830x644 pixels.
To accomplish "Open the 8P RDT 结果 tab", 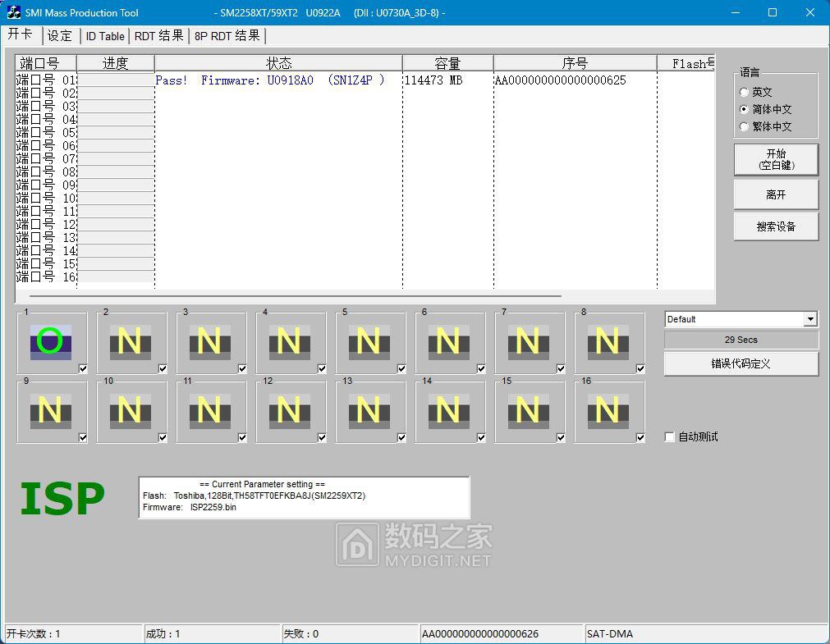I will pyautogui.click(x=227, y=36).
